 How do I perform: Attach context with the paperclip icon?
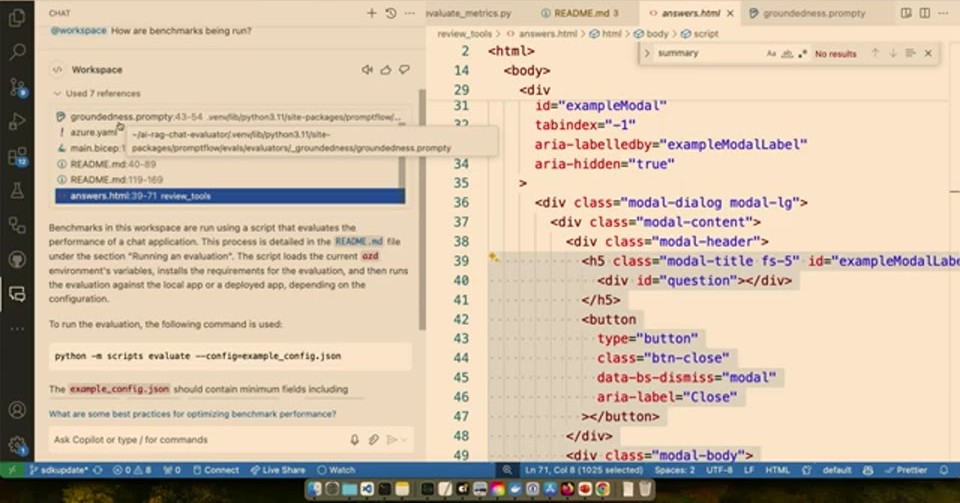point(373,439)
